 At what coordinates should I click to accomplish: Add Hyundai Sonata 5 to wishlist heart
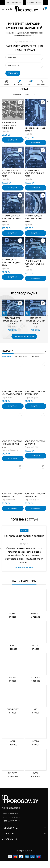pyautogui.click(x=20, y=150)
